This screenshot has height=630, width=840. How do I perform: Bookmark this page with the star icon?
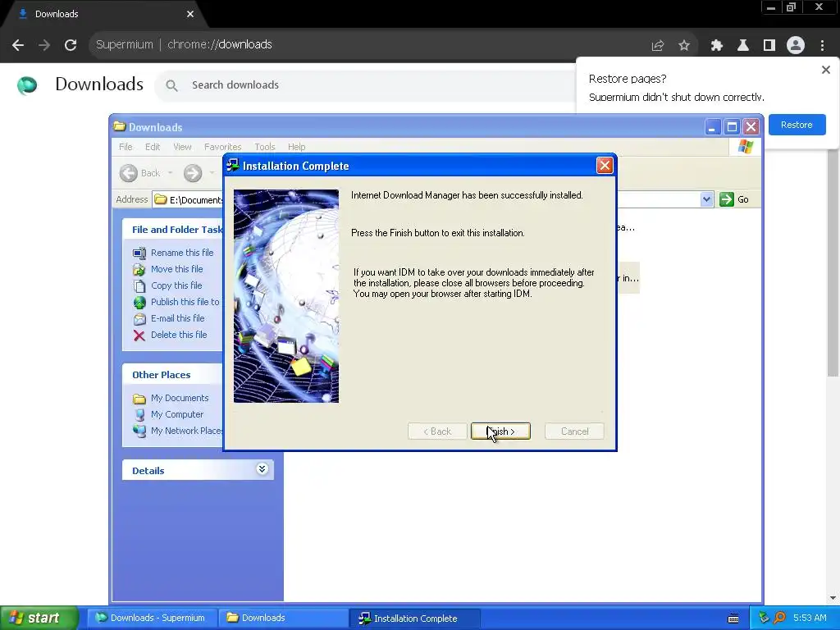(684, 46)
